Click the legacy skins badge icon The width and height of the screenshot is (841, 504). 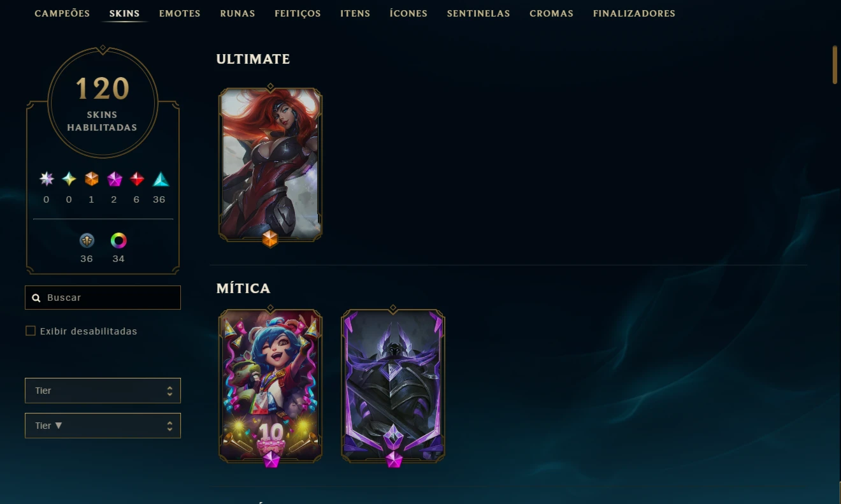pyautogui.click(x=87, y=240)
